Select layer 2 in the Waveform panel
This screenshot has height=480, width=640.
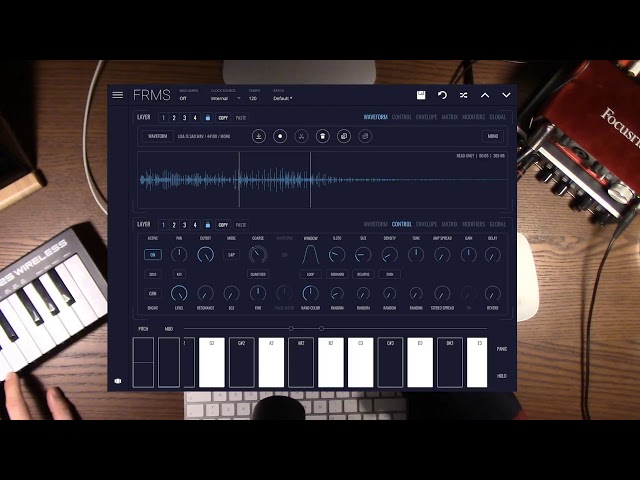[x=174, y=118]
